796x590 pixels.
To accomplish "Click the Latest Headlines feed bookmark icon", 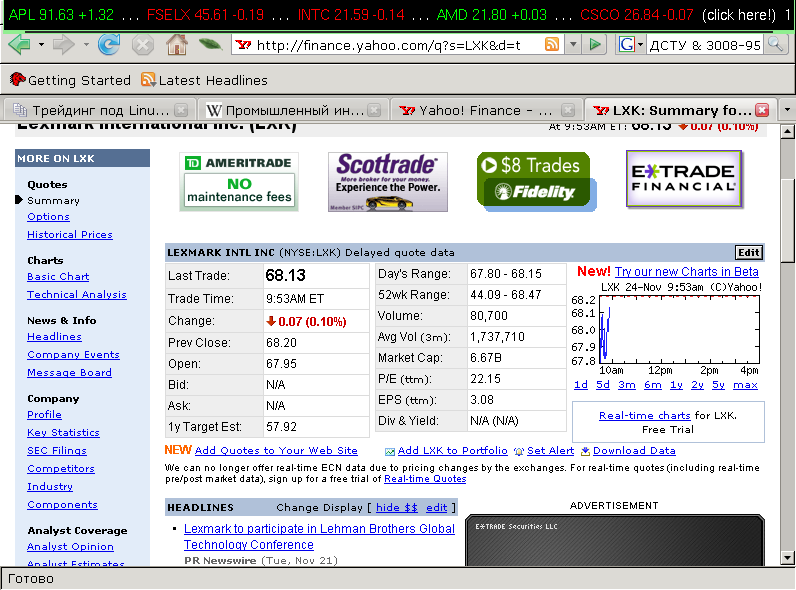I will pos(148,80).
